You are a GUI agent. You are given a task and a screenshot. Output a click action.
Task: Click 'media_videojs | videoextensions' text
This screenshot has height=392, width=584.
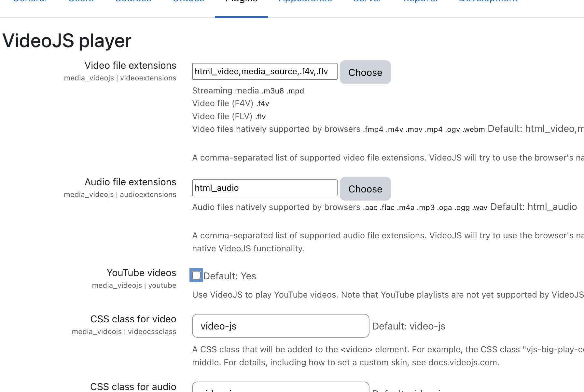point(120,78)
